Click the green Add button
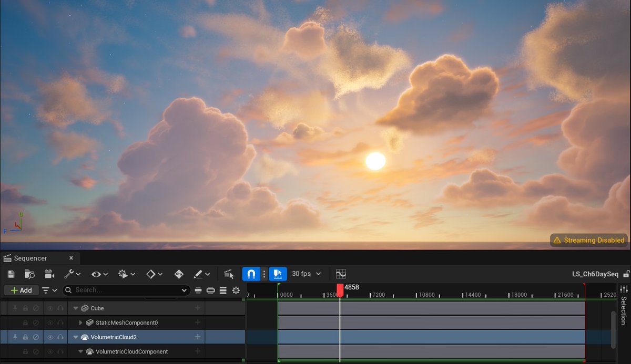The width and height of the screenshot is (631, 364). pyautogui.click(x=21, y=290)
